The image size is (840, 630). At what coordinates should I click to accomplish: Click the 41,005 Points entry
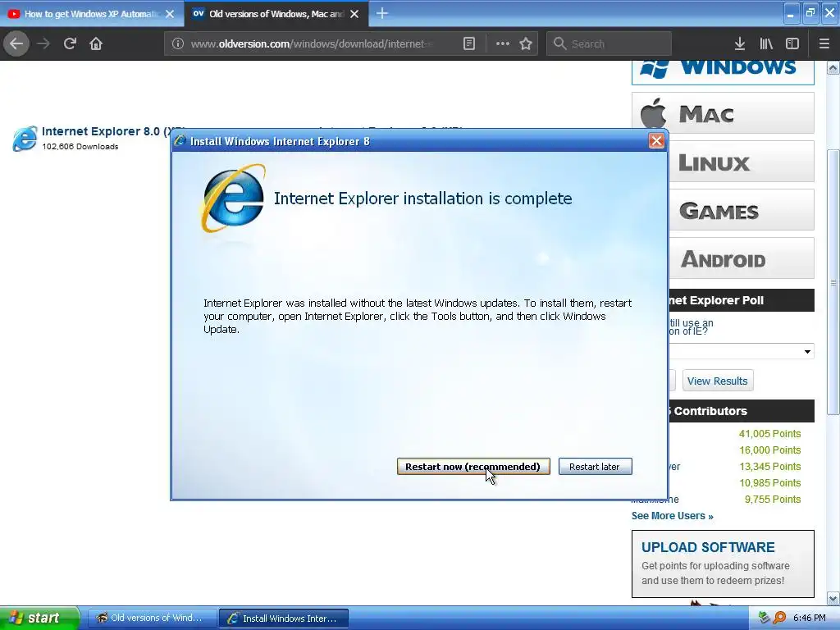click(769, 433)
